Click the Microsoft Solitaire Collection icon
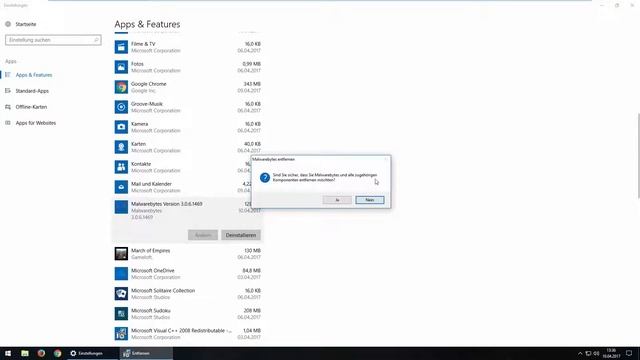 (x=121, y=293)
